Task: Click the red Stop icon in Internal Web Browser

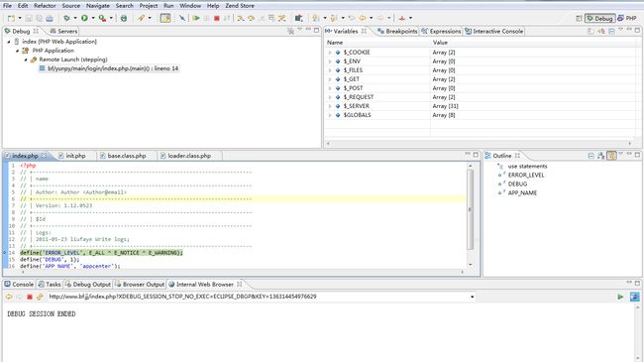Action: (x=30, y=297)
